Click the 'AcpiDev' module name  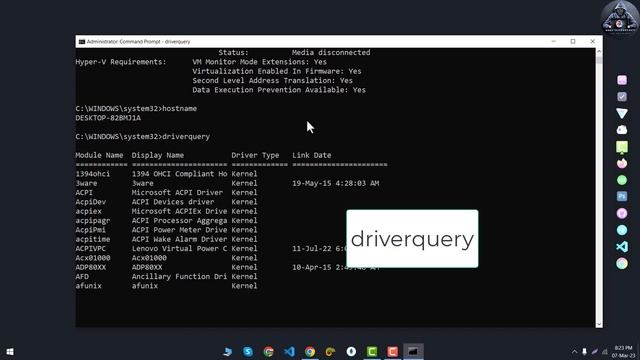point(91,202)
